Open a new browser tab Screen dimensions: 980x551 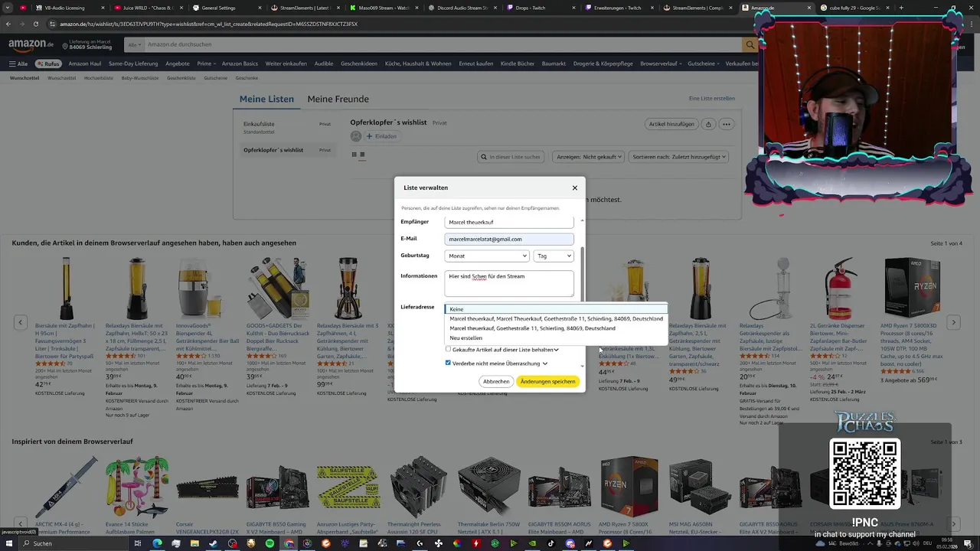pos(901,8)
